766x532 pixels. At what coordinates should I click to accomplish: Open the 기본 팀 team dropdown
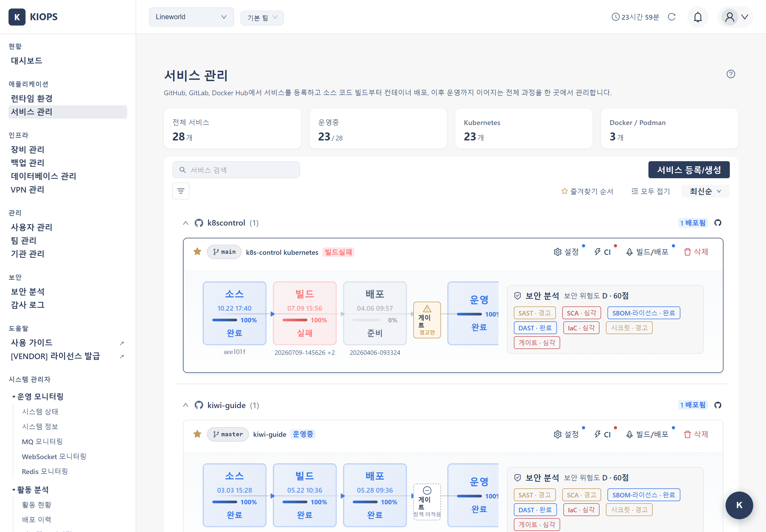click(262, 18)
